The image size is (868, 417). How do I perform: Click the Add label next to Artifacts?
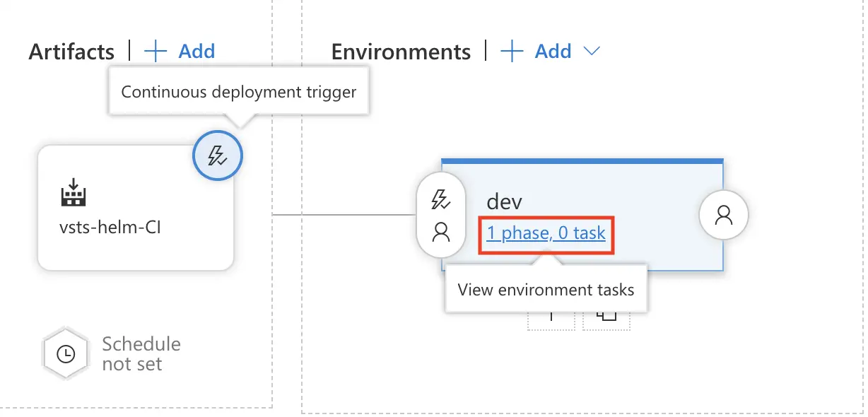[x=197, y=51]
